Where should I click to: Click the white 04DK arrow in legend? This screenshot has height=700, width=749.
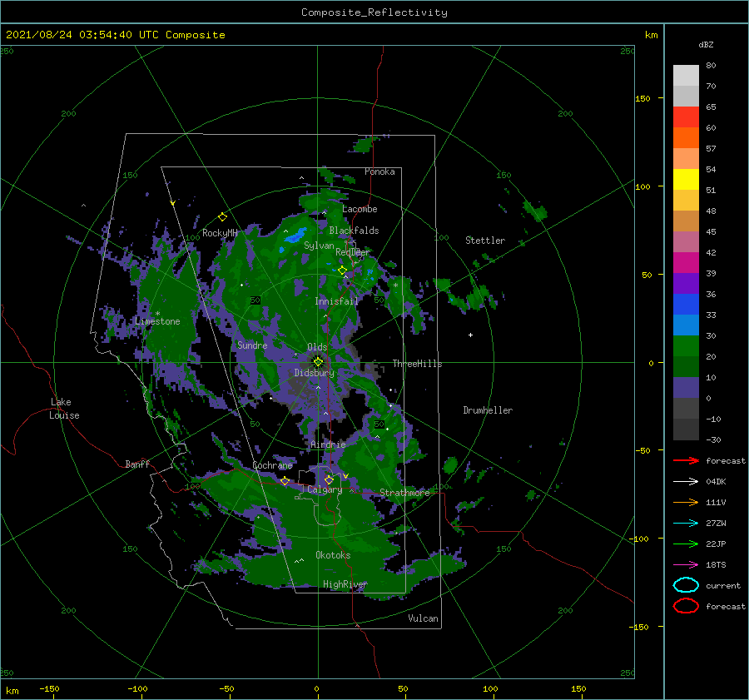pos(686,481)
